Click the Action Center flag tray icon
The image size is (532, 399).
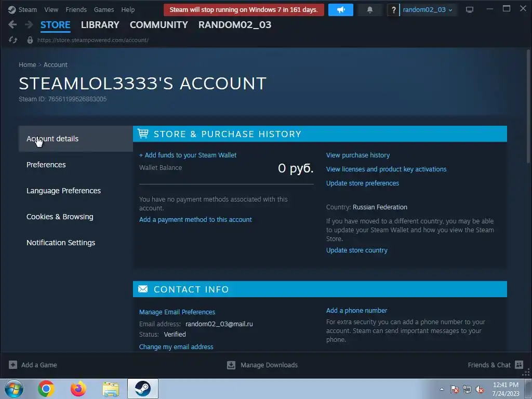(454, 389)
